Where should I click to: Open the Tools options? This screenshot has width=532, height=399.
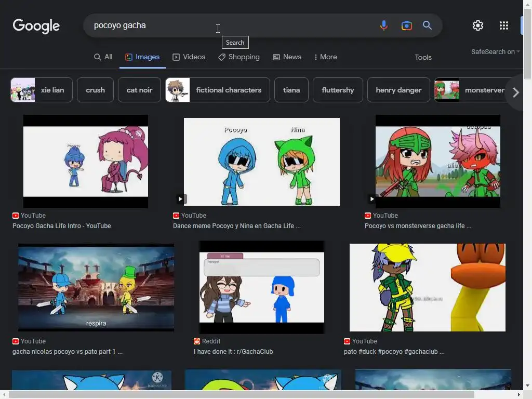point(423,57)
